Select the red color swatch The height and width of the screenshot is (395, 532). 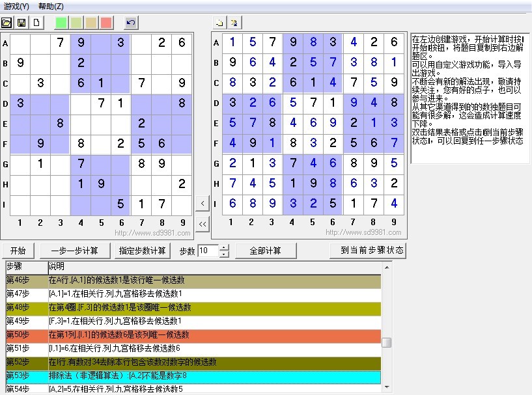pos(107,21)
